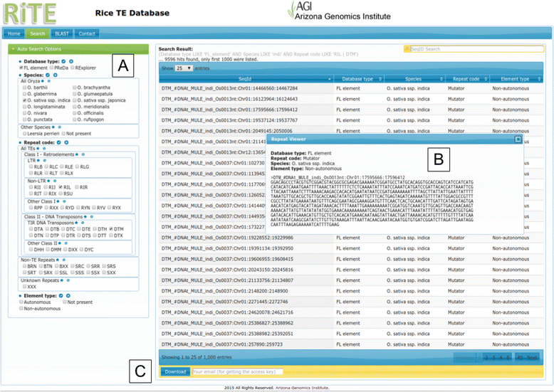Image resolution: width=554 pixels, height=392 pixels.
Task: Collapse the Auto Search Options panel
Action: pos(11,49)
